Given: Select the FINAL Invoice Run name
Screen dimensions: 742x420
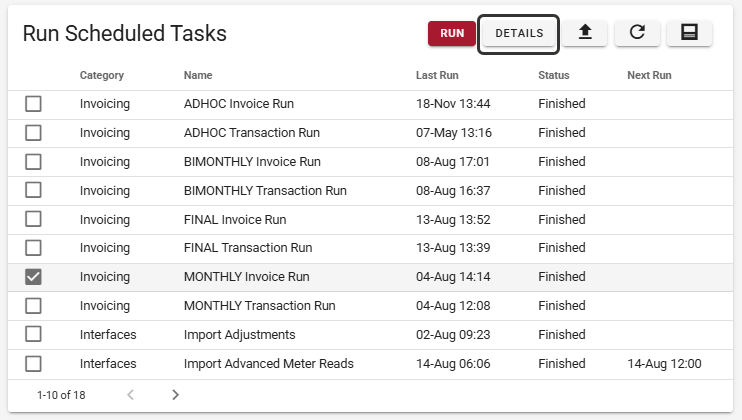Looking at the screenshot, I should pos(235,219).
